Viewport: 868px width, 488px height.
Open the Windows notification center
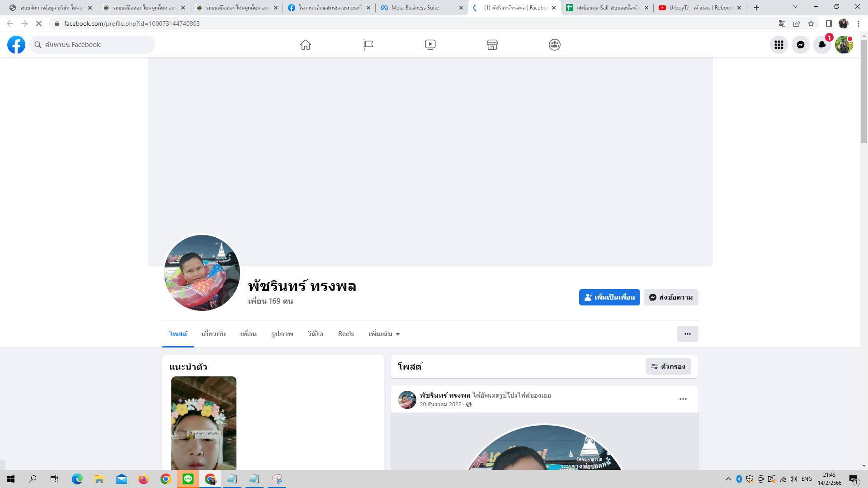pos(854,479)
